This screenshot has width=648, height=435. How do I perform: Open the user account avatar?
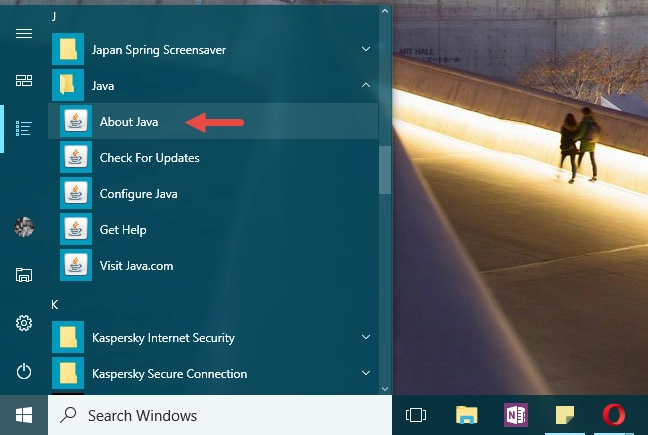tap(24, 227)
